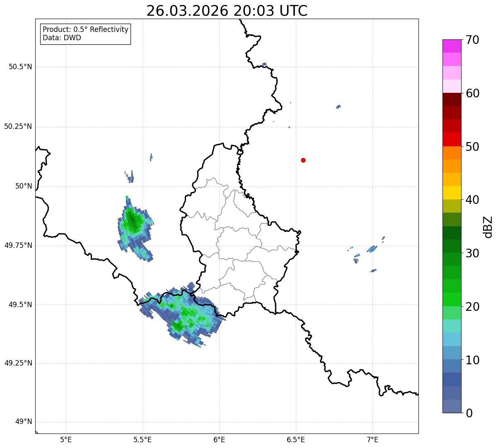Click the 'Product: 0.5° Reflectivity' label
498x448 pixels.
(x=85, y=30)
